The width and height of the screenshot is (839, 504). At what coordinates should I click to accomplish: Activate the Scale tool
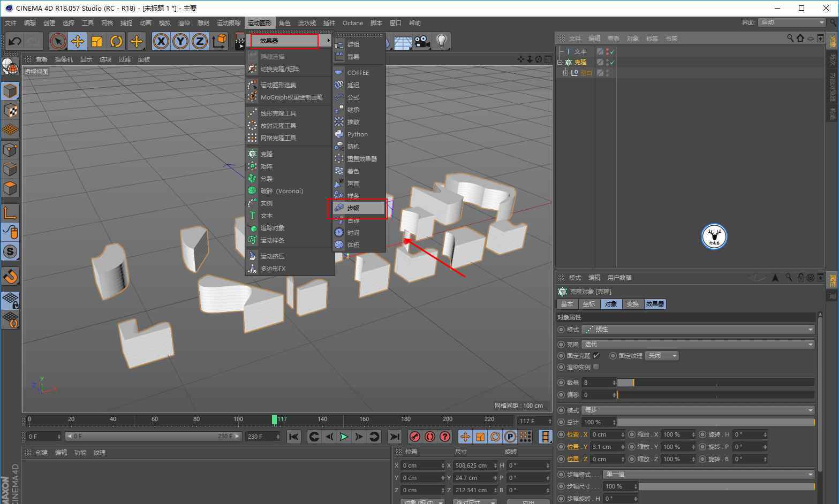pyautogui.click(x=97, y=41)
